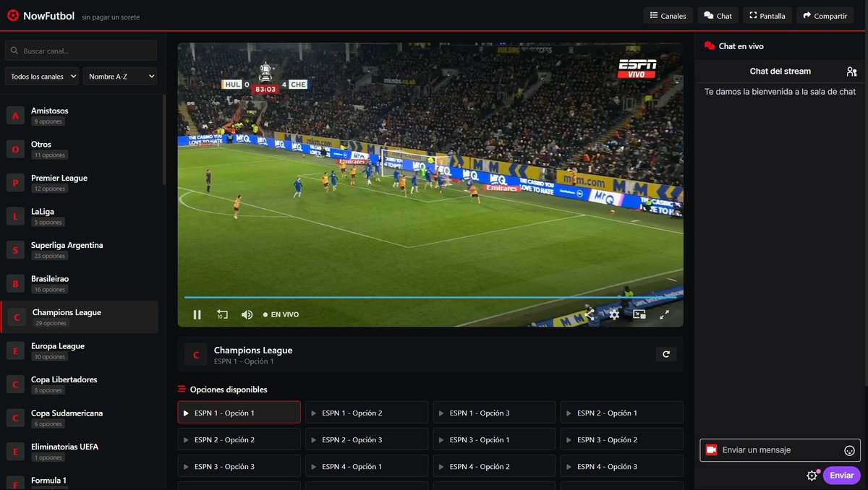868x490 pixels.
Task: Switch to ESPN 2 - Opción 2
Action: pyautogui.click(x=239, y=439)
